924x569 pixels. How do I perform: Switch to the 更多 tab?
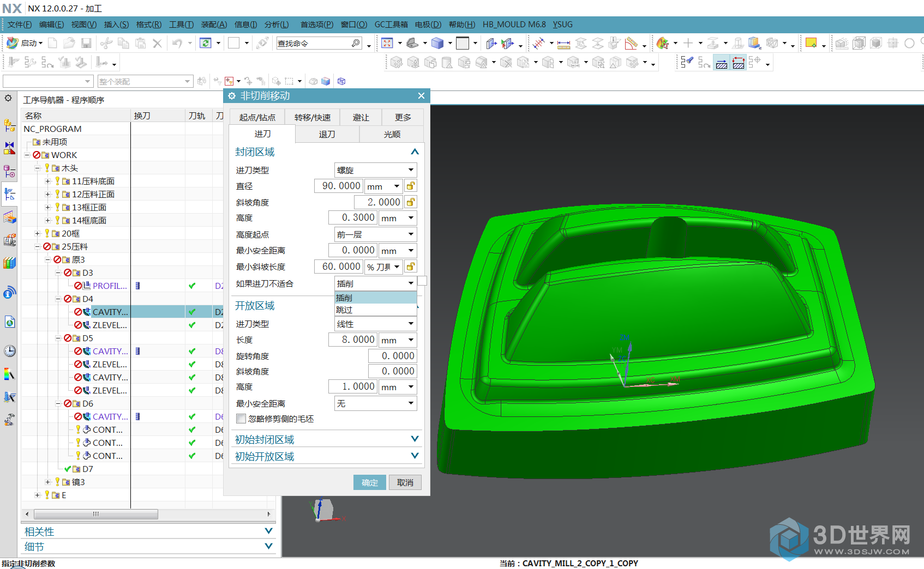[x=403, y=117]
